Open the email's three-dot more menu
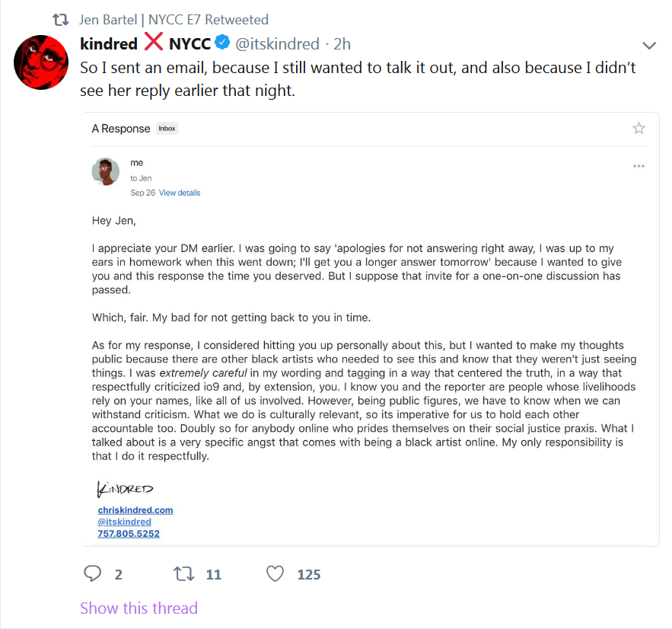 pos(639,166)
